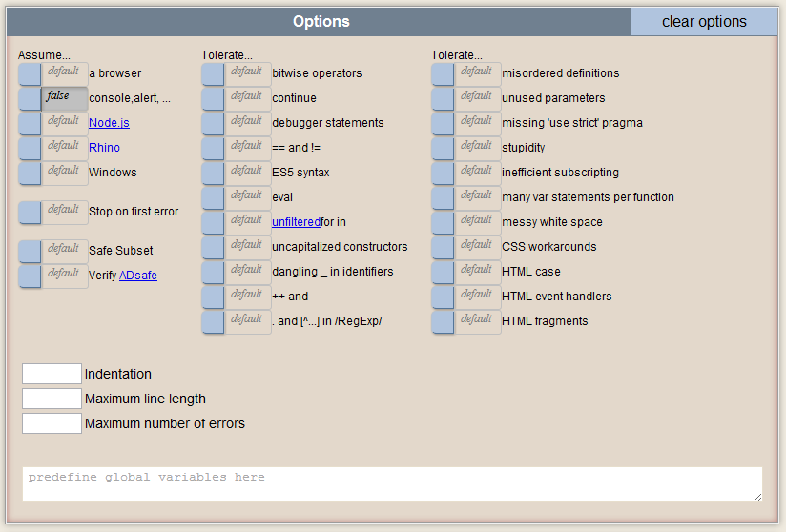Click the 'Maximum number of errors' label
This screenshot has height=532, width=786.
click(x=165, y=424)
